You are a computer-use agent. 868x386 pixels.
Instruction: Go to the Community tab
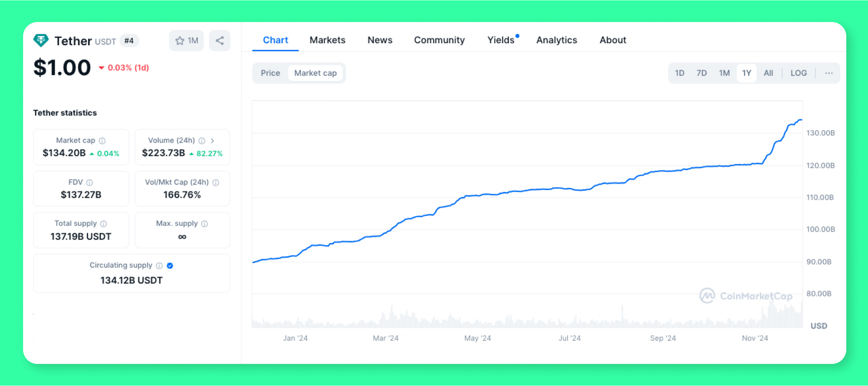(439, 40)
